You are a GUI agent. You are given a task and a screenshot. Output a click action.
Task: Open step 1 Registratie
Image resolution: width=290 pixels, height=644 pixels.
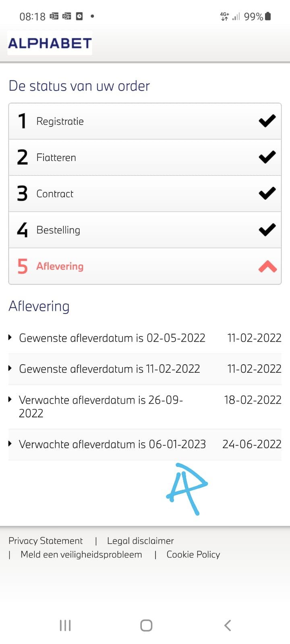tap(60, 121)
